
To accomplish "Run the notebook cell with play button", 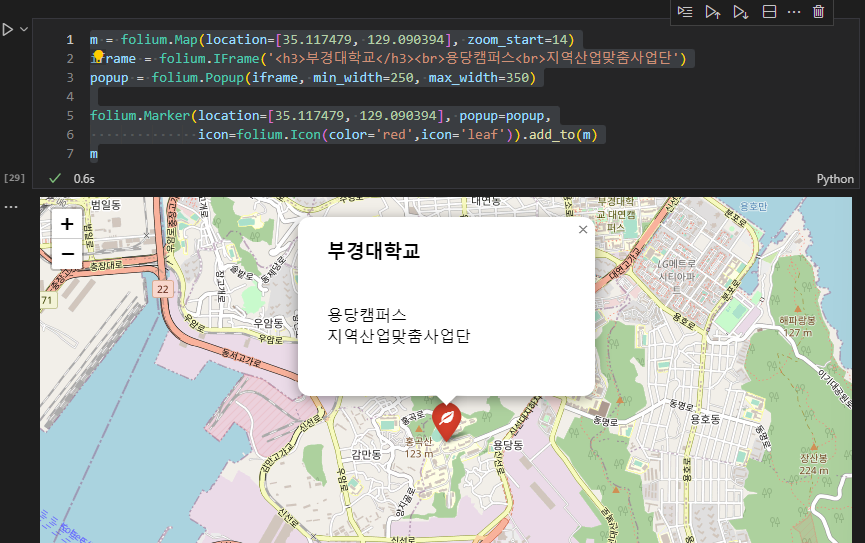I will click(8, 29).
